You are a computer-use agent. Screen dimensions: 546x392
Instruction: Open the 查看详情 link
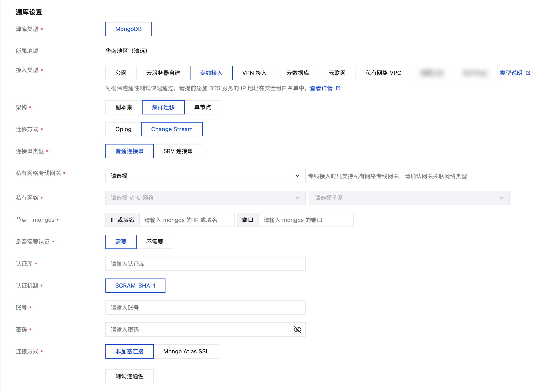321,88
